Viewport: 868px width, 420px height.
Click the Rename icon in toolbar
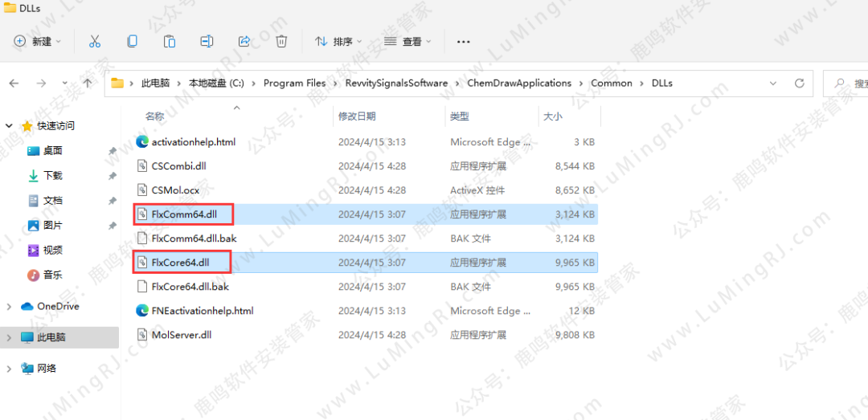point(207,42)
